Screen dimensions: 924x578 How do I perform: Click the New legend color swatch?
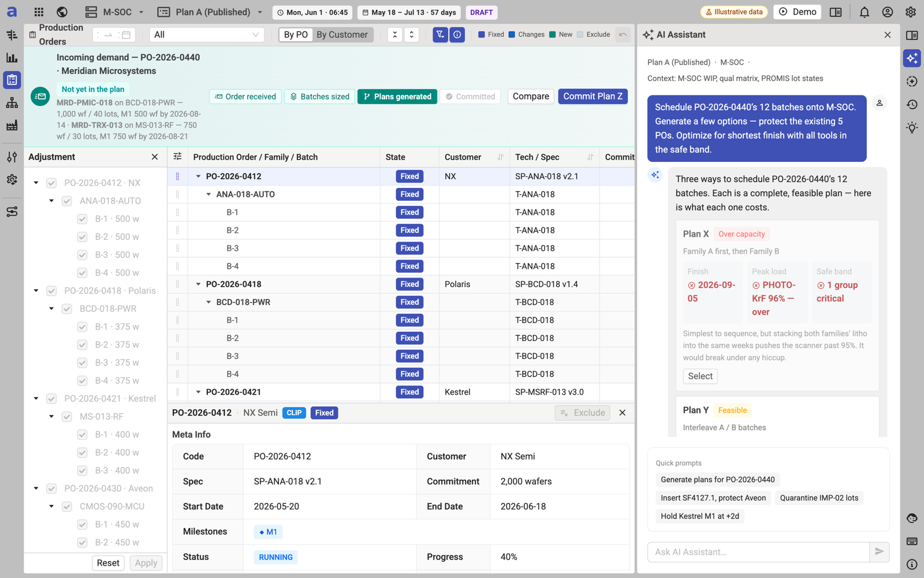tap(553, 35)
